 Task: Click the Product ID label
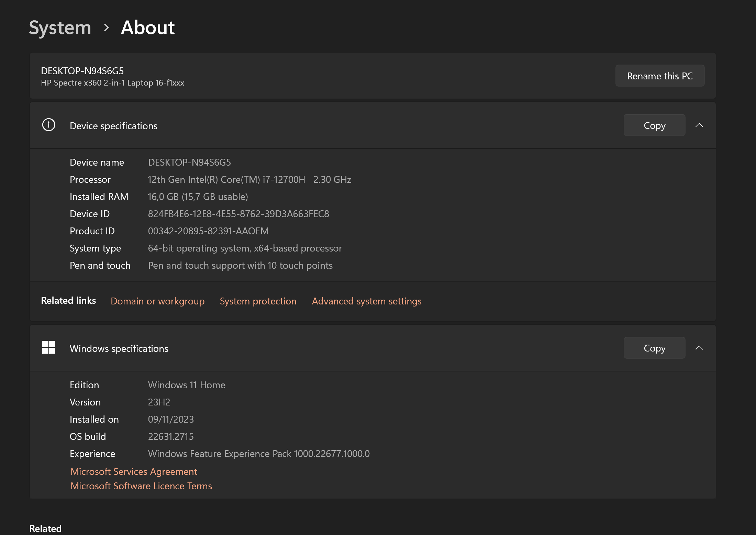(x=92, y=231)
